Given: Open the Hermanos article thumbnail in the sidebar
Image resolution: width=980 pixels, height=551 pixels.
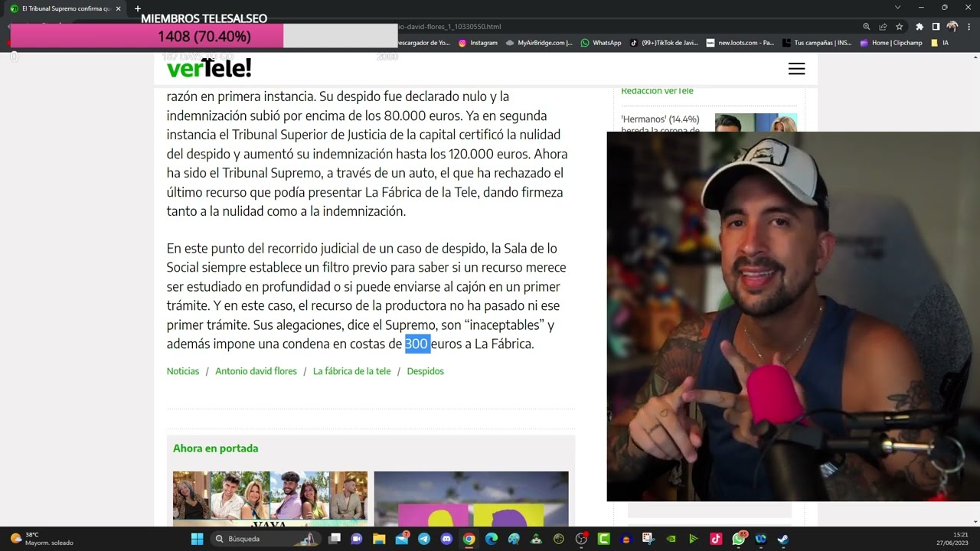Looking at the screenshot, I should pos(756,122).
